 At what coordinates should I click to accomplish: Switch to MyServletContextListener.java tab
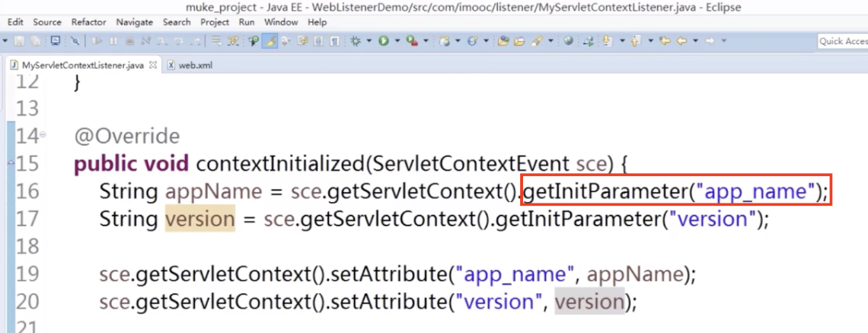click(82, 65)
